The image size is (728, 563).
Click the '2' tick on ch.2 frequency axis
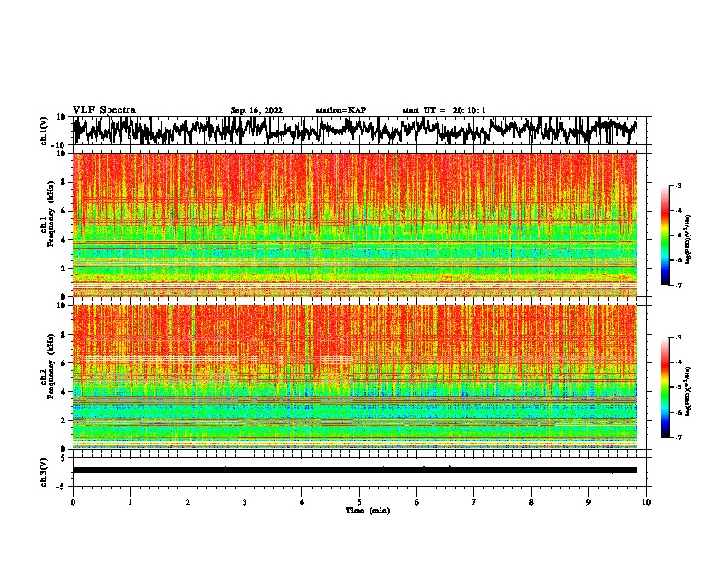pyautogui.click(x=63, y=420)
